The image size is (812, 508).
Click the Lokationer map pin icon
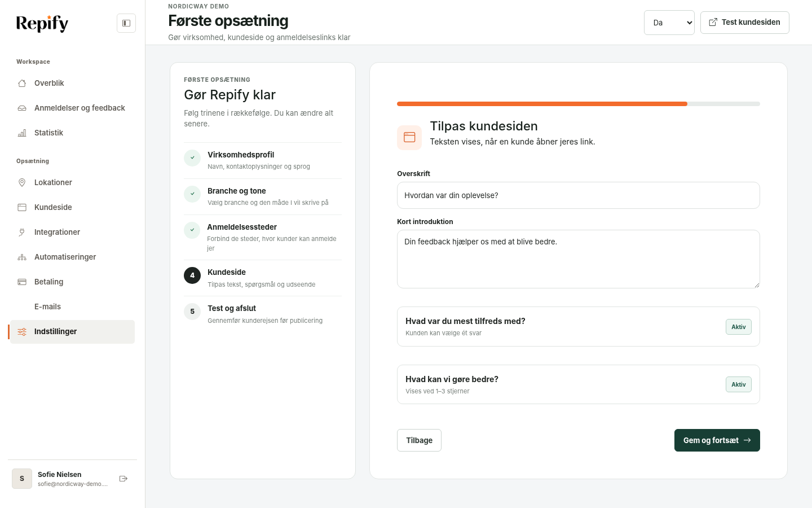(22, 182)
